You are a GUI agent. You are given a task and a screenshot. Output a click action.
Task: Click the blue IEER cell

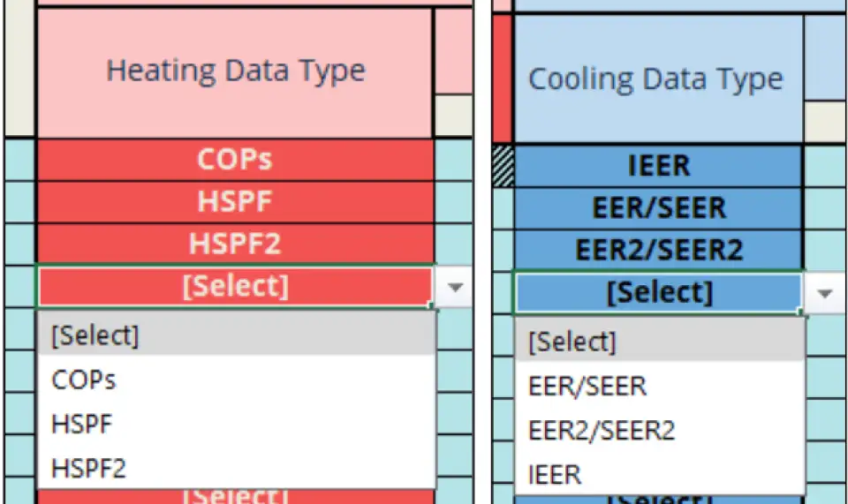coord(658,166)
